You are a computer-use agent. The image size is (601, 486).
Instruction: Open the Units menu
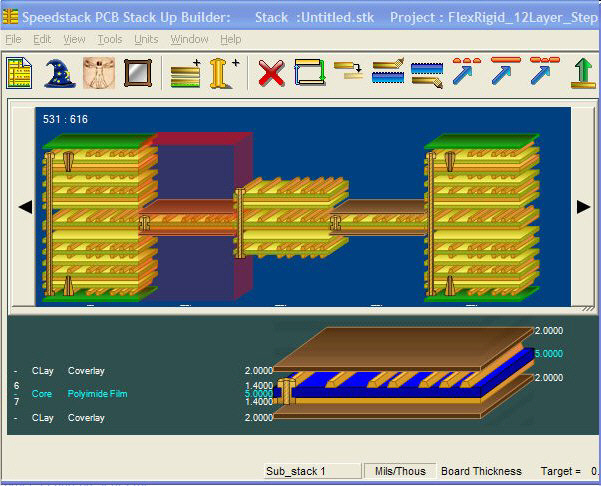pos(146,39)
